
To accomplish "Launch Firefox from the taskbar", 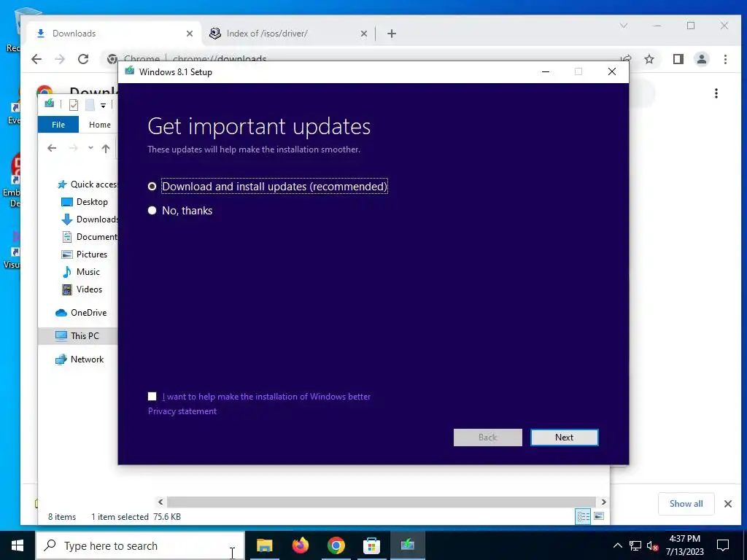I will (300, 545).
